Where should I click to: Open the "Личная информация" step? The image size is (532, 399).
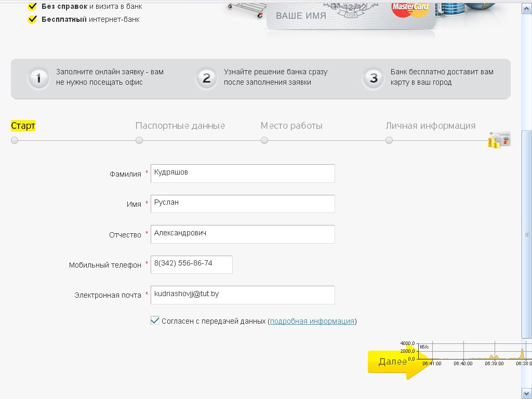pyautogui.click(x=430, y=126)
